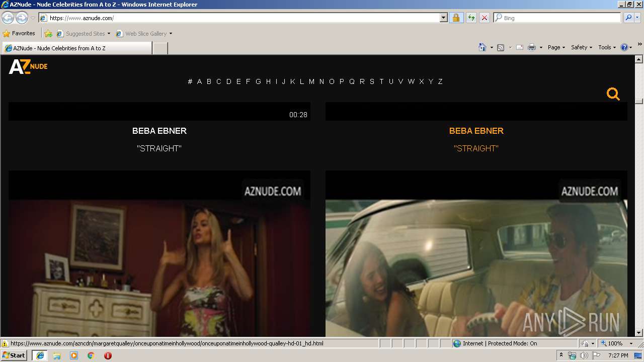Select letter M in index
644x362 pixels.
point(311,81)
